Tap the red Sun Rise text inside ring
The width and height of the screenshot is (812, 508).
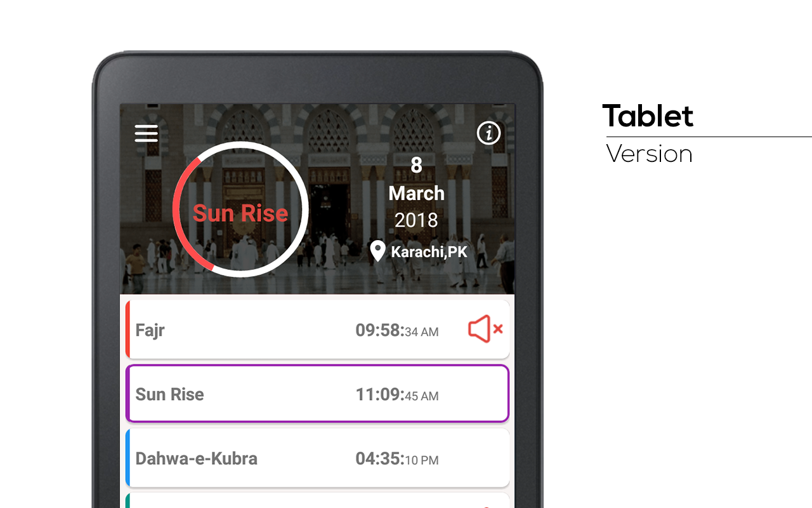click(240, 213)
